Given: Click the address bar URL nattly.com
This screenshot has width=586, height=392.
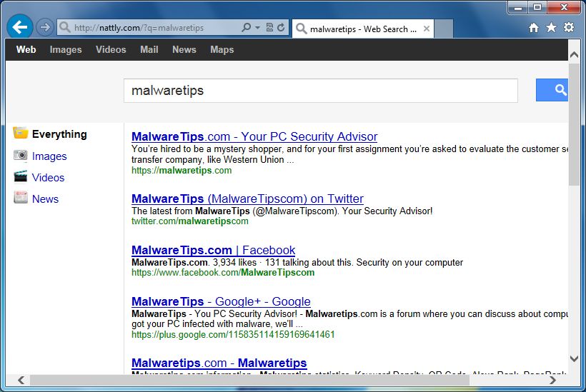Looking at the screenshot, I should (139, 28).
